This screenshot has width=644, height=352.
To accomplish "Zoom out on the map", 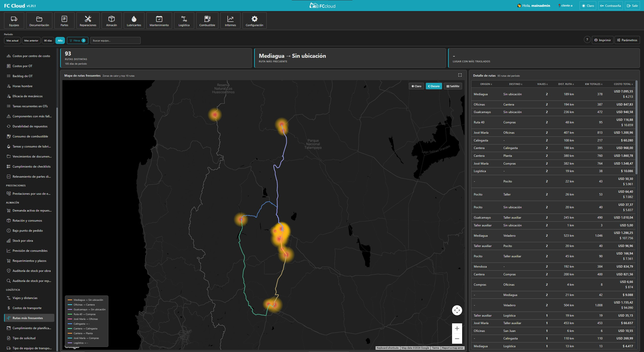I will [x=457, y=339].
